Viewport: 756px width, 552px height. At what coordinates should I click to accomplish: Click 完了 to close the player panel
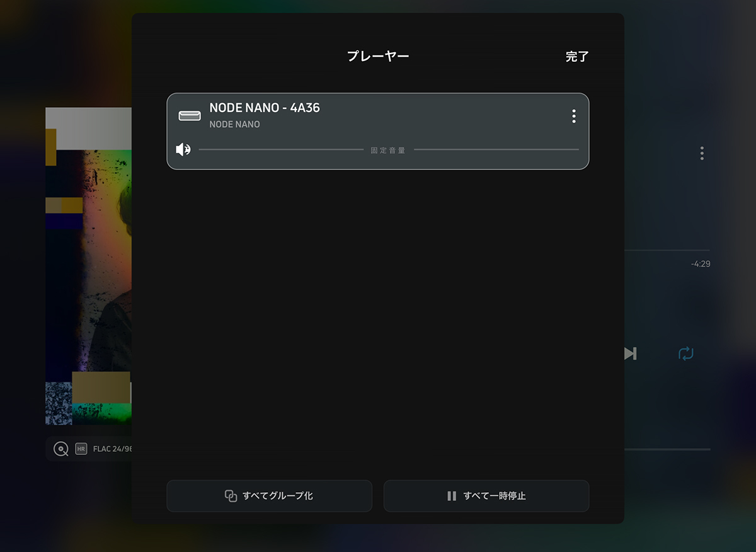click(x=576, y=57)
